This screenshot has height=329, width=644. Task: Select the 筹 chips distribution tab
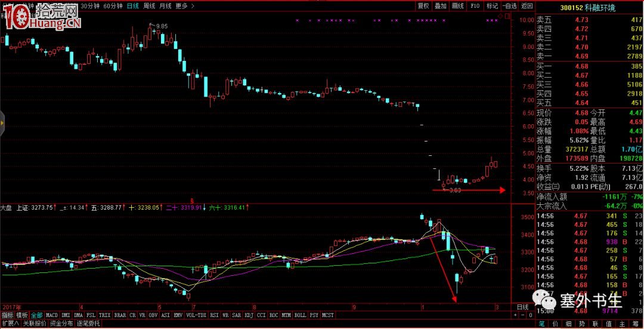[x=637, y=323]
